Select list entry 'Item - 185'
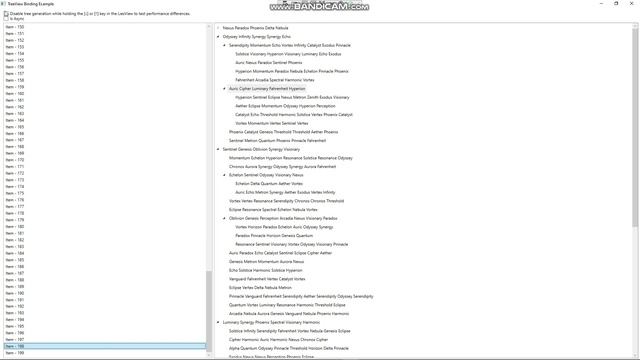640x360 pixels. click(x=105, y=260)
